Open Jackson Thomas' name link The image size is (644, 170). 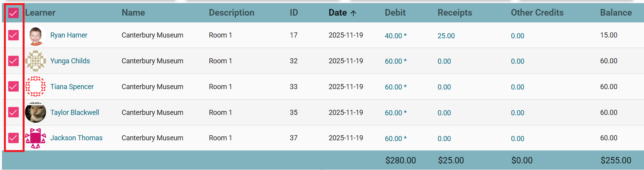[76, 138]
